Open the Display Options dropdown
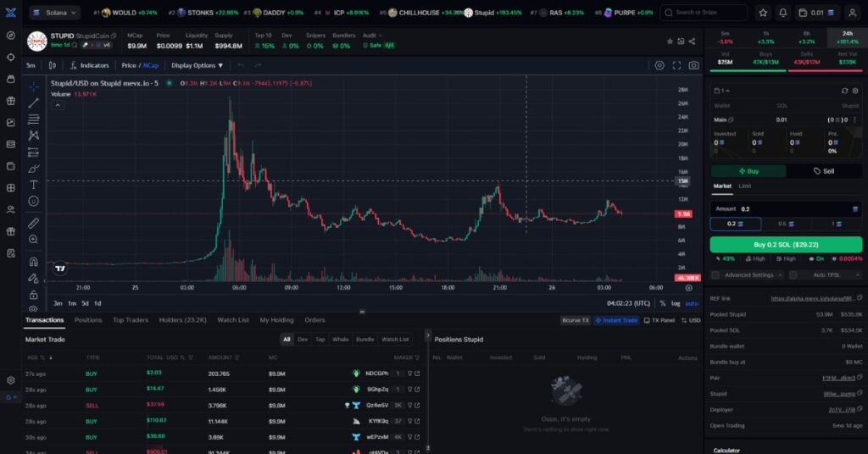Image resolution: width=868 pixels, height=454 pixels. (x=197, y=65)
